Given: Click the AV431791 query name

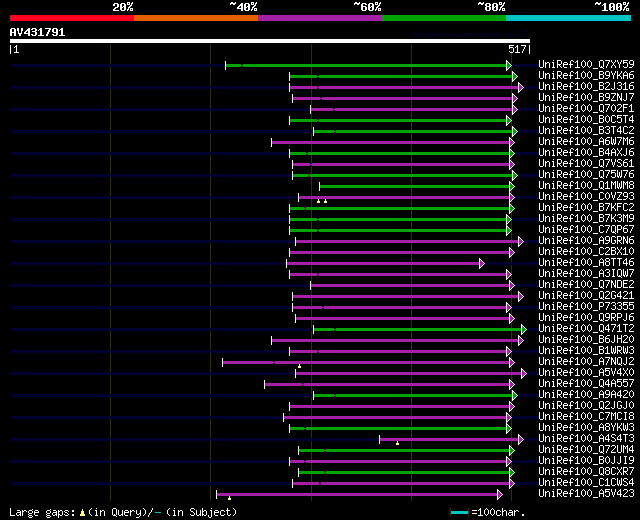Looking at the screenshot, I should pyautogui.click(x=37, y=32).
